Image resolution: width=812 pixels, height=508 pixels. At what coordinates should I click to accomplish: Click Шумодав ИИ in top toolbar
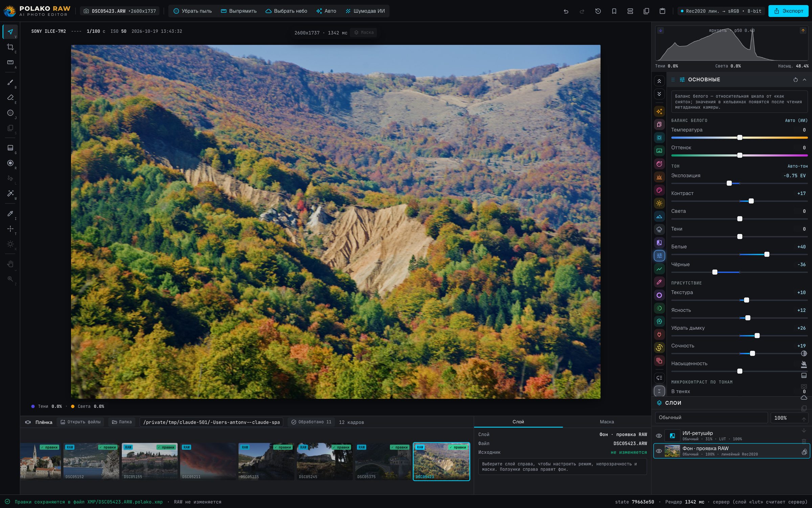pyautogui.click(x=365, y=11)
